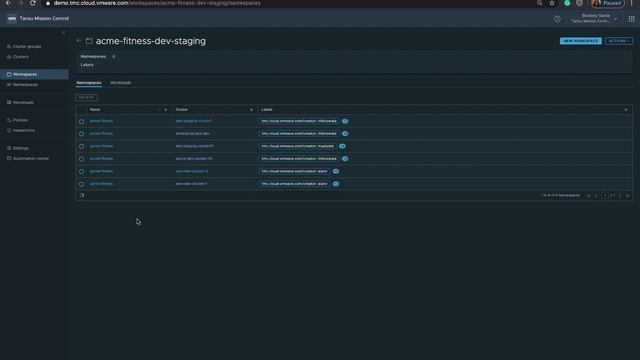Click the enterprise-pks-dev cluster cell
Viewport: 640px width, 360px height.
(192, 133)
